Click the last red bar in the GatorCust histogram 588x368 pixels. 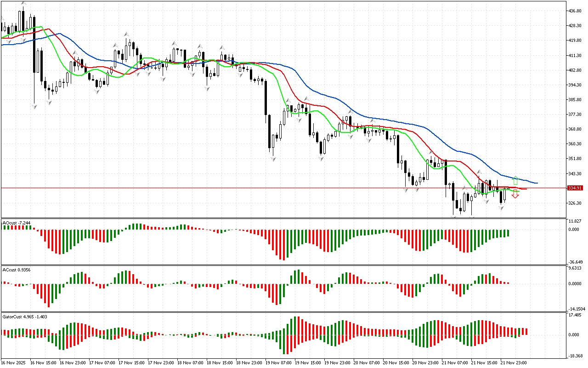pyautogui.click(x=526, y=332)
